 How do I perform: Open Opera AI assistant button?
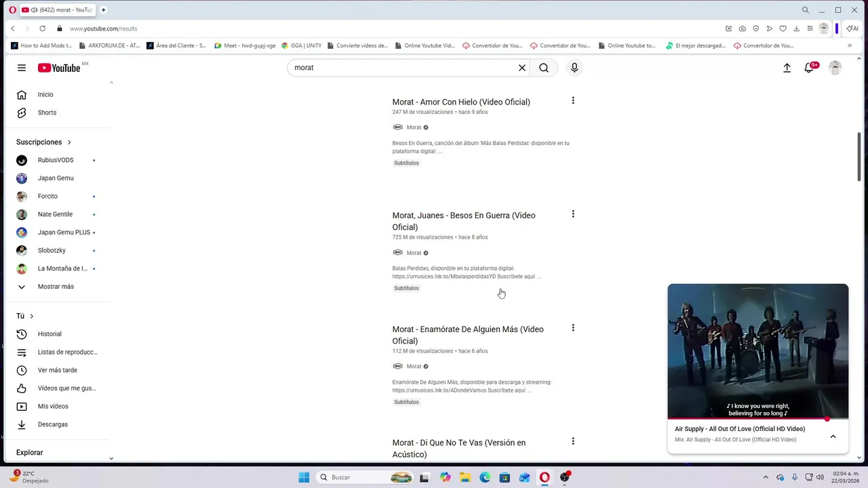pos(853,28)
